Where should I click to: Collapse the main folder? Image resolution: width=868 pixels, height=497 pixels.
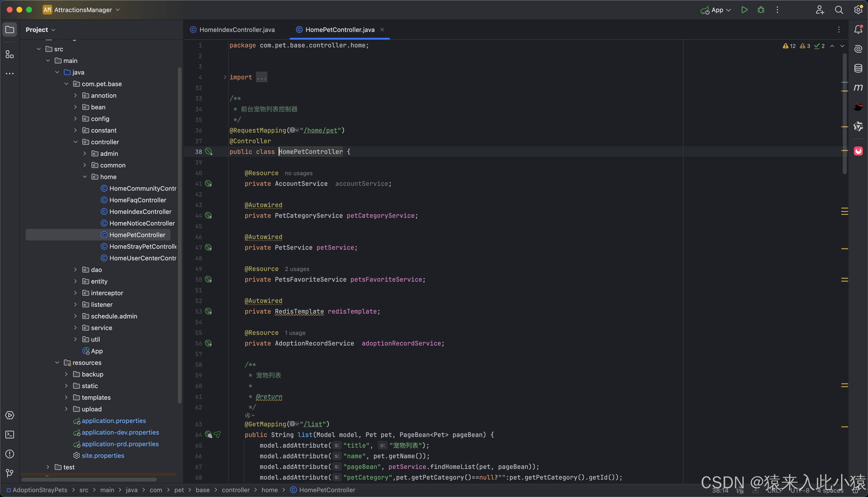coord(48,60)
